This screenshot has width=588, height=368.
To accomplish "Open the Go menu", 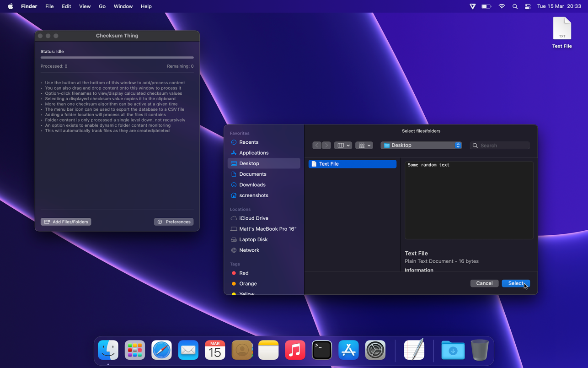I will point(102,6).
